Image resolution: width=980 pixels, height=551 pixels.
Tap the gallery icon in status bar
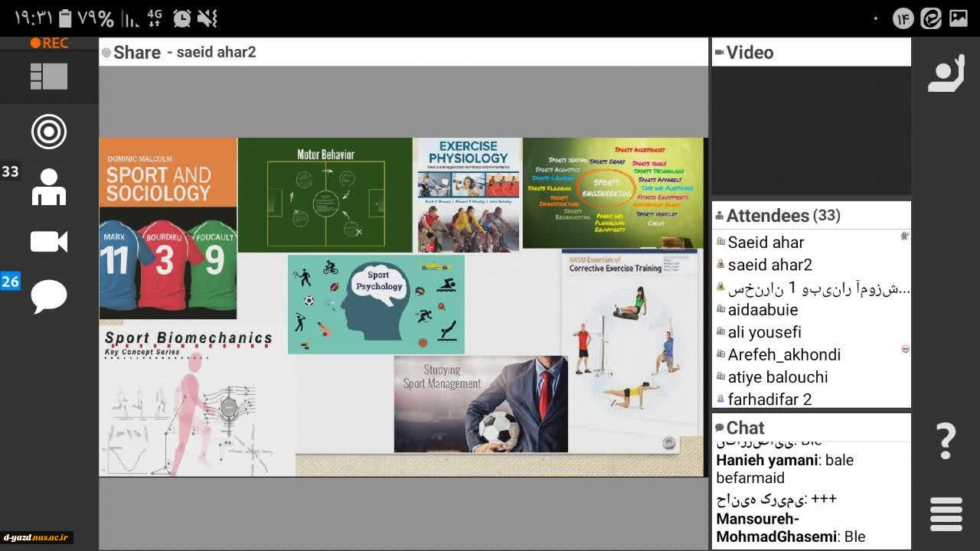(959, 18)
